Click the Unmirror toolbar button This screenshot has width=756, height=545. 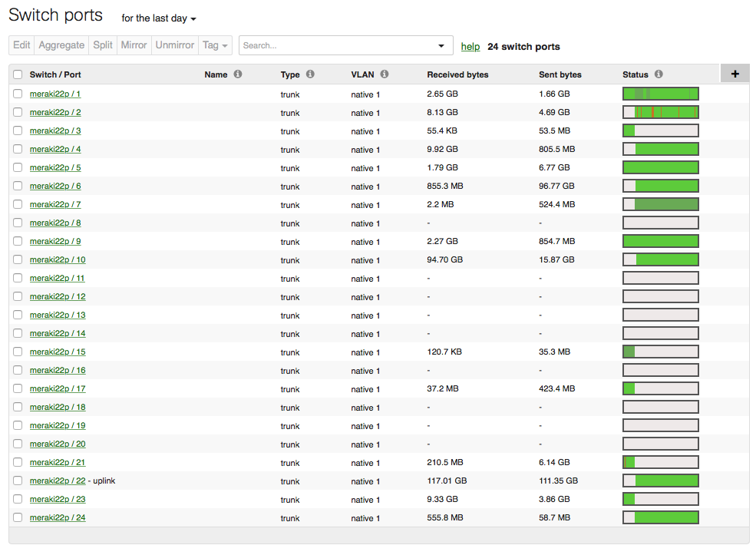pyautogui.click(x=174, y=45)
